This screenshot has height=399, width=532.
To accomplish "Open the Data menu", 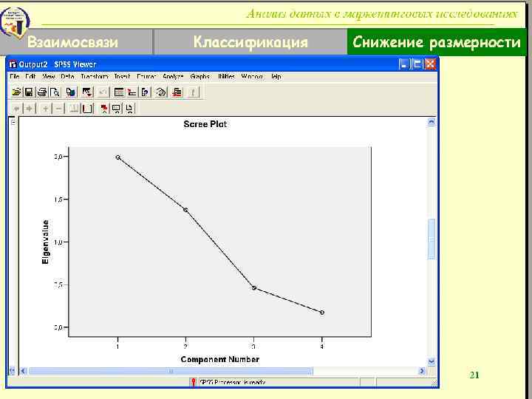I will click(x=67, y=76).
